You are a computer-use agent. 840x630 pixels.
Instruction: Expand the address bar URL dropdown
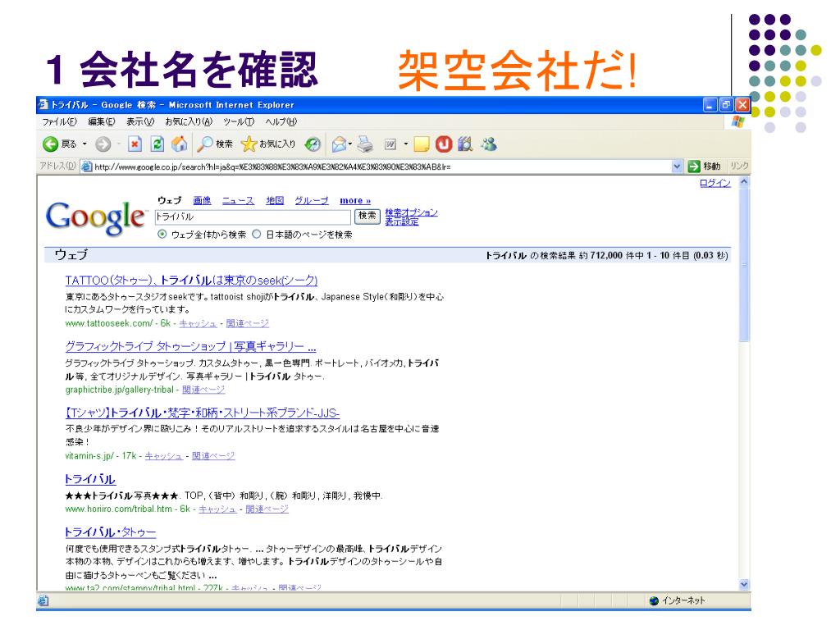[x=677, y=166]
